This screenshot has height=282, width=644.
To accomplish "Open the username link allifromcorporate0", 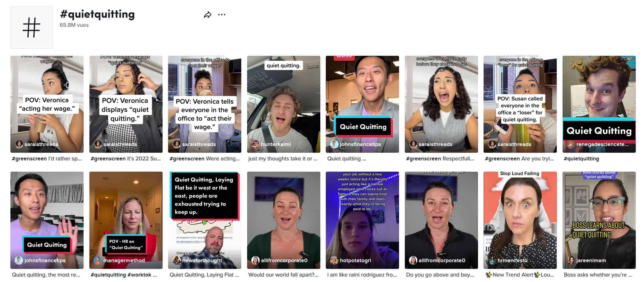I will (x=285, y=260).
